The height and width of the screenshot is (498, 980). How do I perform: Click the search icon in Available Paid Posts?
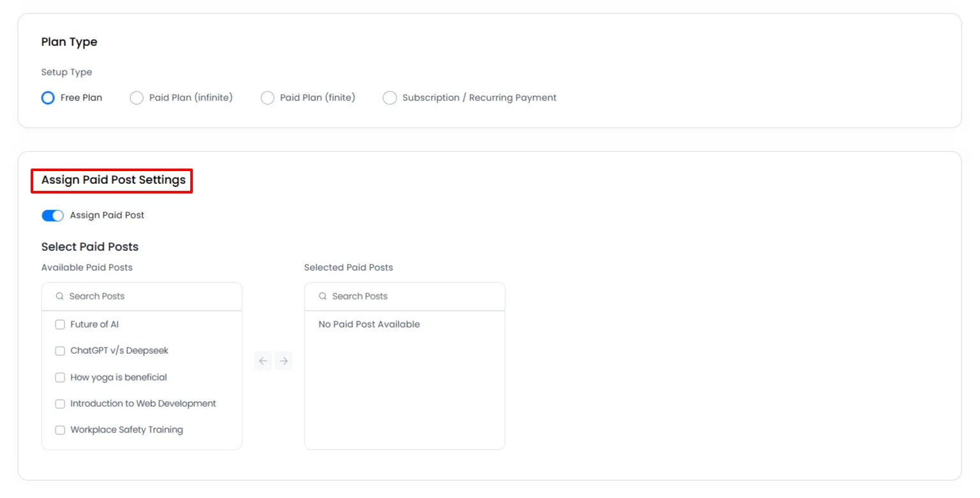tap(59, 296)
